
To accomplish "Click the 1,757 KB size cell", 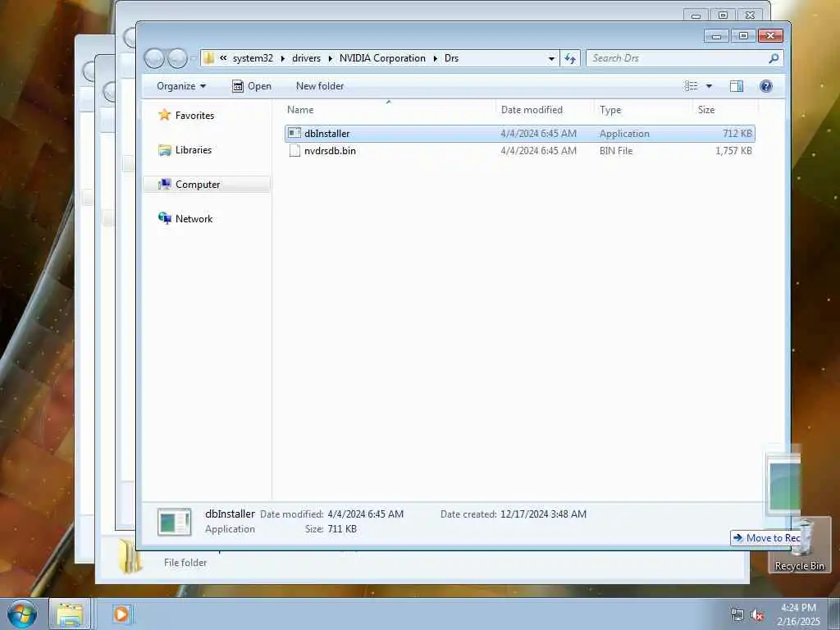I will (733, 151).
